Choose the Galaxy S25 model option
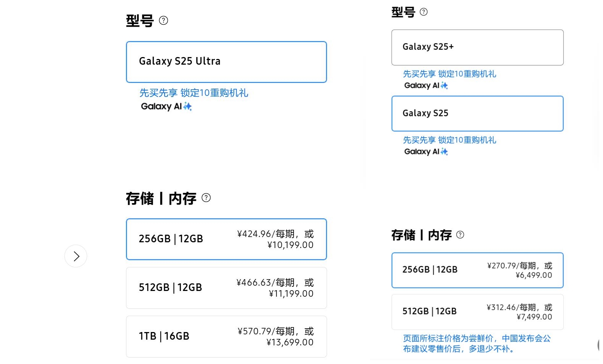The height and width of the screenshot is (364, 603). click(x=477, y=114)
